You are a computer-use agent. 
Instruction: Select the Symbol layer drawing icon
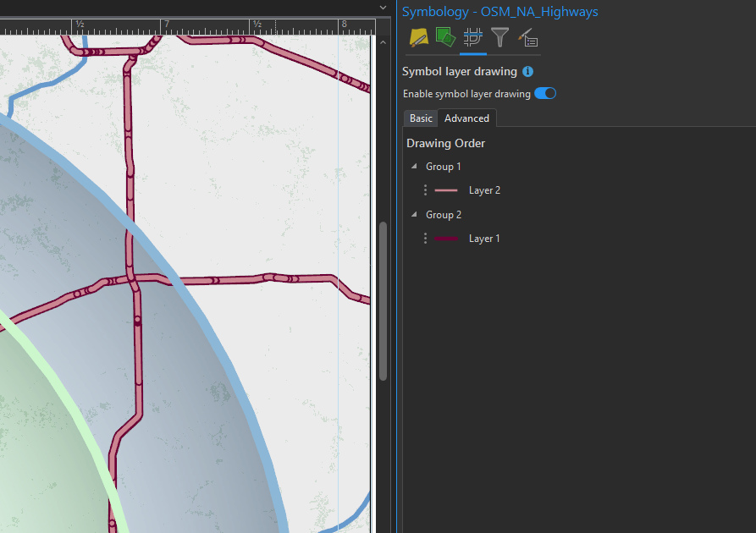472,37
